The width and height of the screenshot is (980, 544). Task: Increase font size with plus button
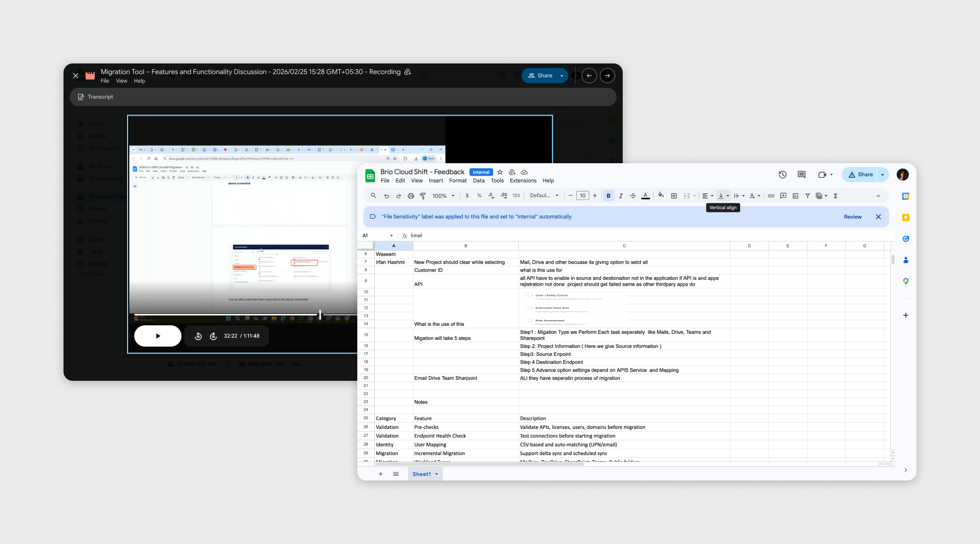pos(595,195)
